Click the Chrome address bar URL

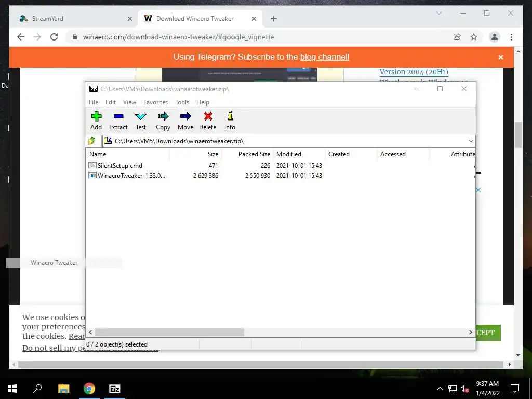click(179, 37)
